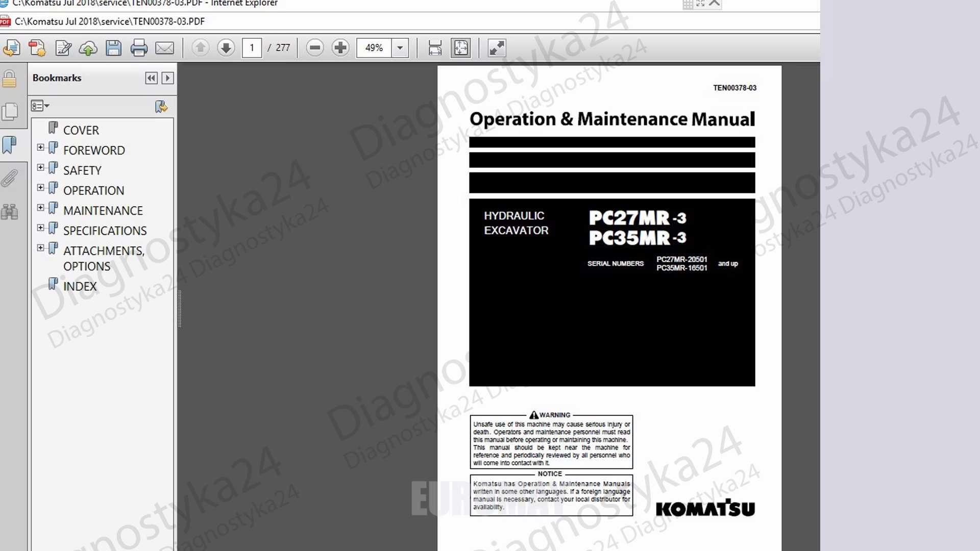The height and width of the screenshot is (551, 980).
Task: Select fit width scrolling mode icon
Action: pos(435,48)
